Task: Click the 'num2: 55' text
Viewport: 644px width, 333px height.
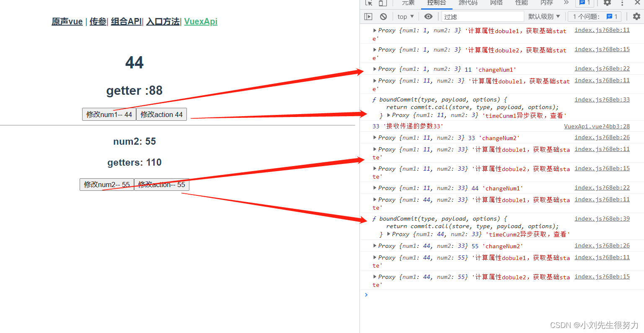Action: coord(134,141)
